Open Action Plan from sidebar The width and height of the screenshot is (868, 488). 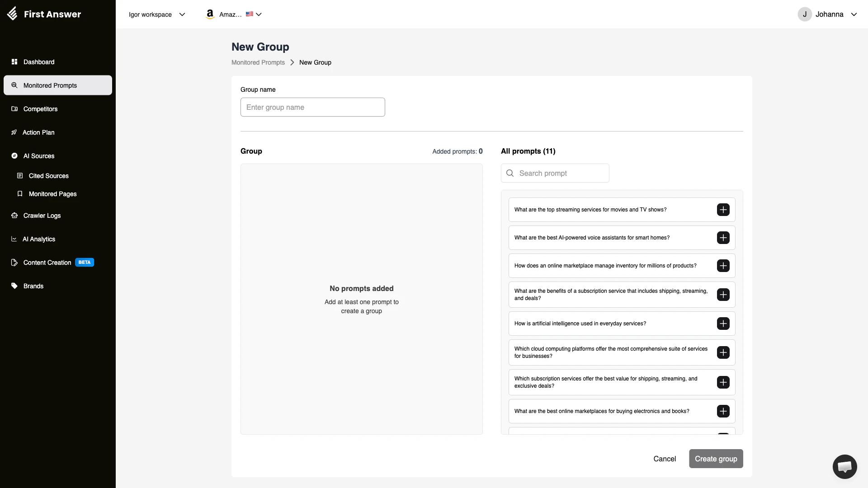[14, 132]
